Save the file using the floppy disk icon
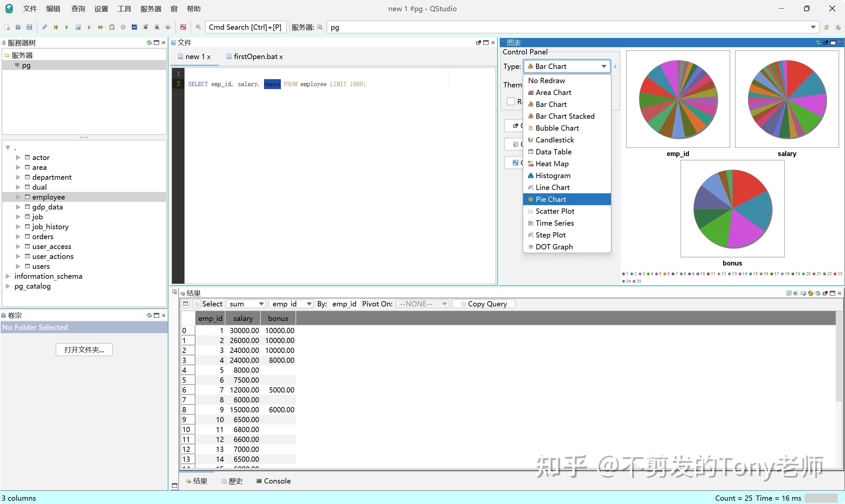Screen dimensions: 845x504 29,27
